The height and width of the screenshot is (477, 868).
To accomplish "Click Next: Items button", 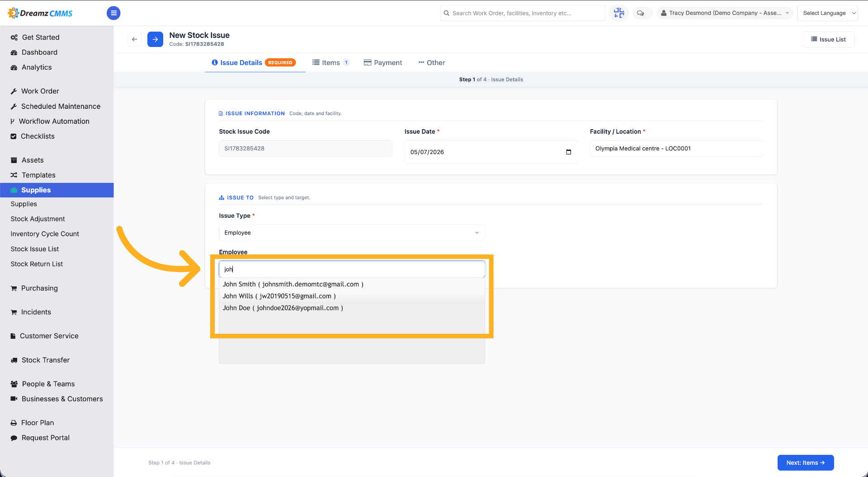I will [806, 463].
